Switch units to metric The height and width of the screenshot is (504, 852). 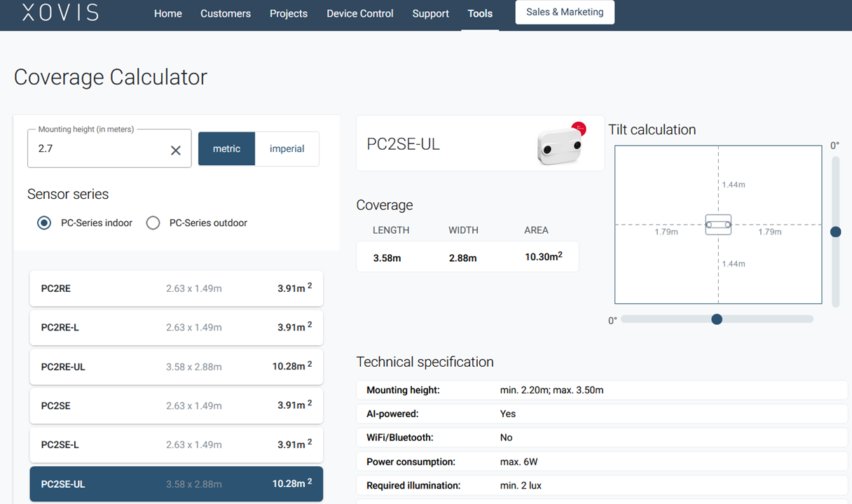point(226,148)
